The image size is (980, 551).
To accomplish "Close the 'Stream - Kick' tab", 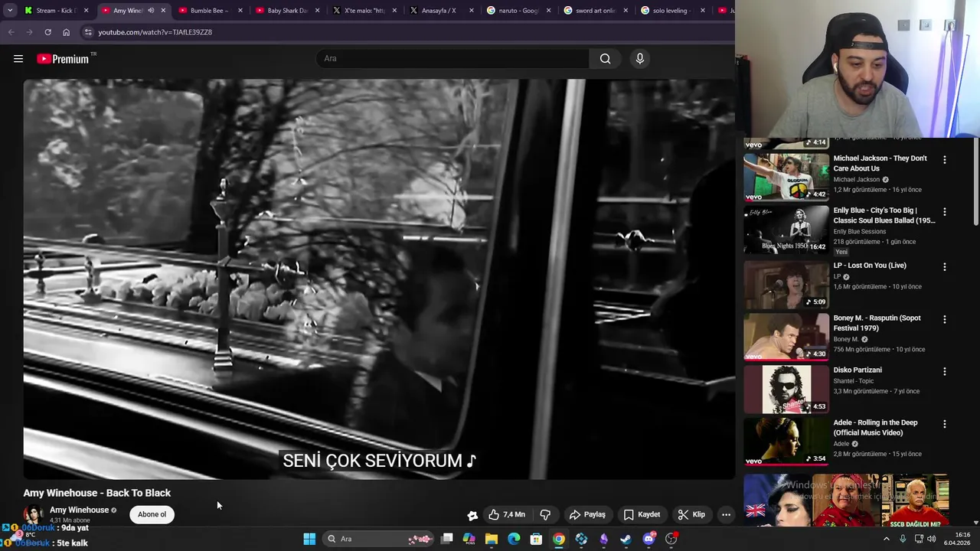I will point(86,11).
